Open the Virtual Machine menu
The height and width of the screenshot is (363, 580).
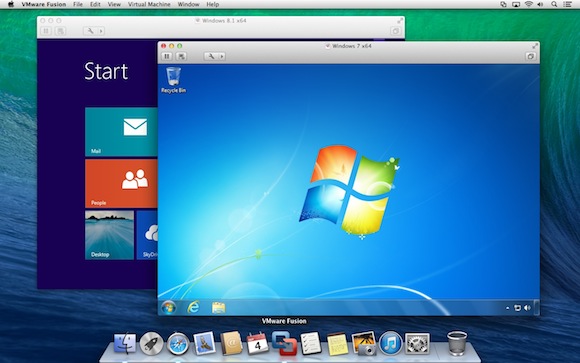pyautogui.click(x=149, y=4)
